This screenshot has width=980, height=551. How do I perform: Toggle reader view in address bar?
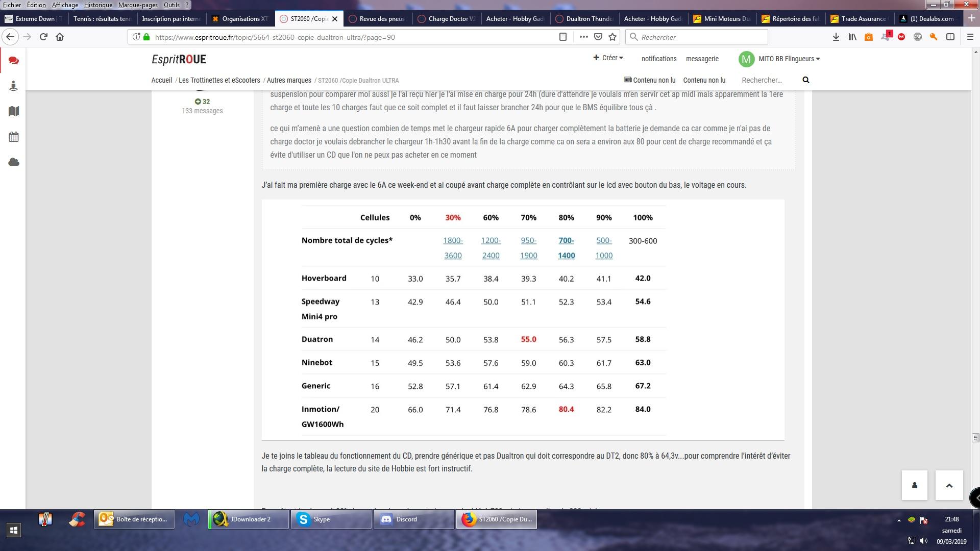(x=563, y=37)
